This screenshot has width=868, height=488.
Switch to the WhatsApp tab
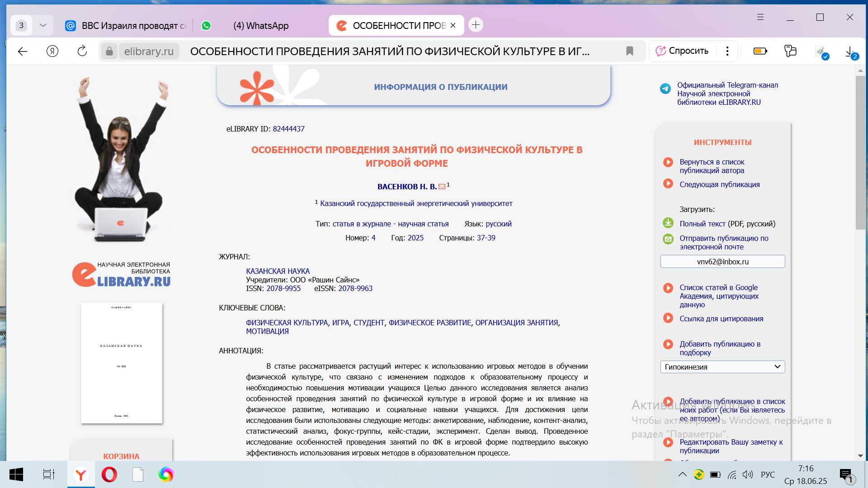point(260,26)
